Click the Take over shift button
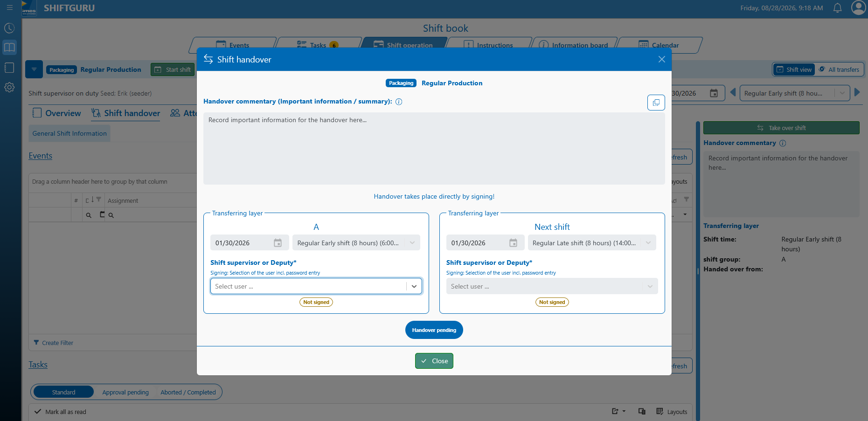Screen dimensions: 868x421 pyautogui.click(x=781, y=128)
